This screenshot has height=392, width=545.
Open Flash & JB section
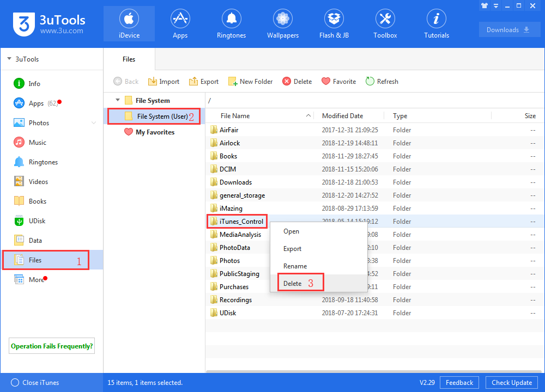(334, 23)
